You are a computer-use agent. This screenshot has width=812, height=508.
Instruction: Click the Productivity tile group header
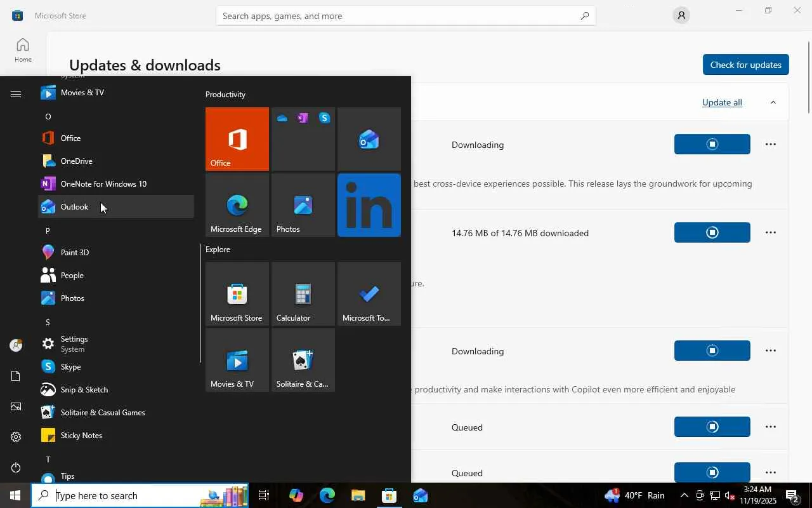225,95
